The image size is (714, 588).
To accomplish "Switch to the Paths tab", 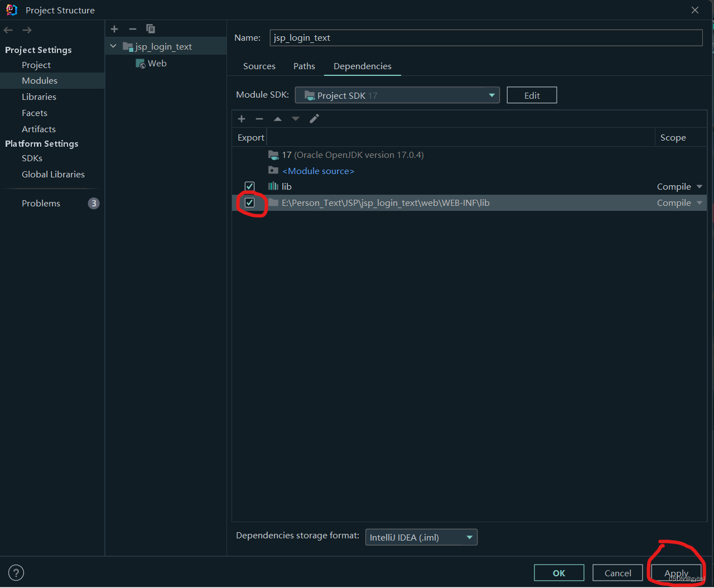I will click(304, 66).
